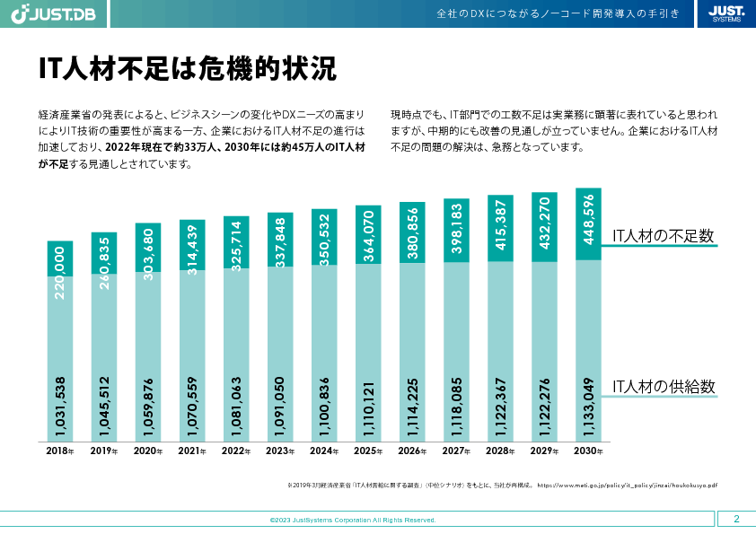Select the 1,133,049 supply bar
Viewport: 756px width, 534px height.
click(x=589, y=352)
